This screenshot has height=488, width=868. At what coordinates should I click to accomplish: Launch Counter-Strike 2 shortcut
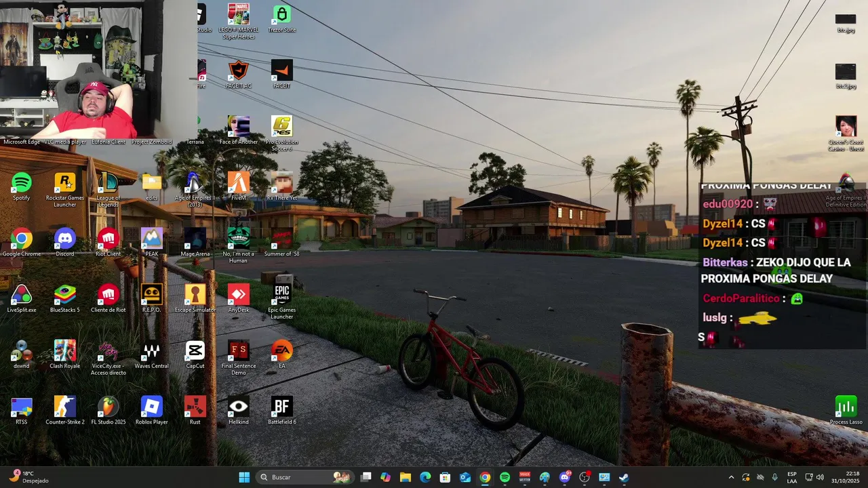coord(65,411)
